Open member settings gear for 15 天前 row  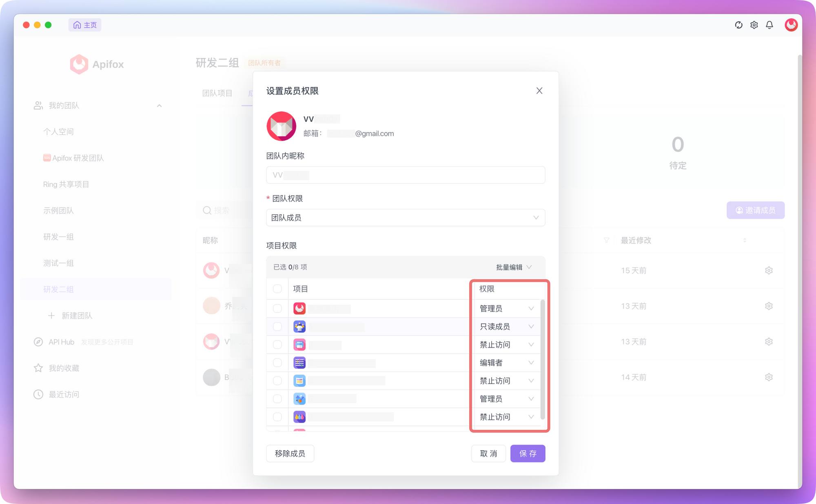(769, 270)
